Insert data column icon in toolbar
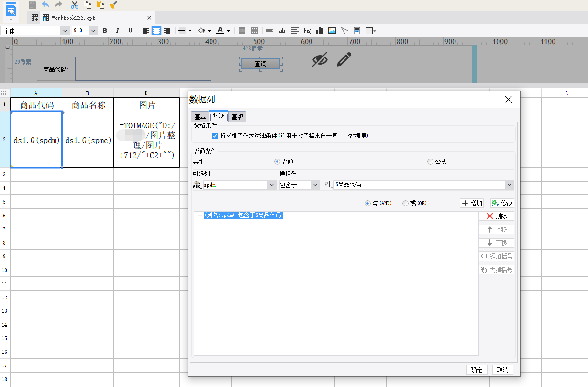588x387 pixels. 270,31
